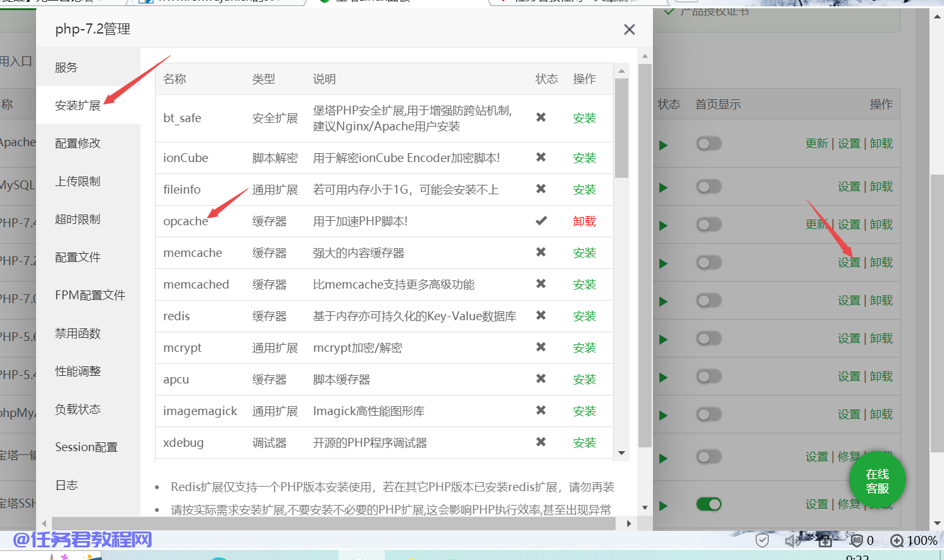Click the ad-block AD shield icon
The width and height of the screenshot is (944, 560).
(857, 540)
